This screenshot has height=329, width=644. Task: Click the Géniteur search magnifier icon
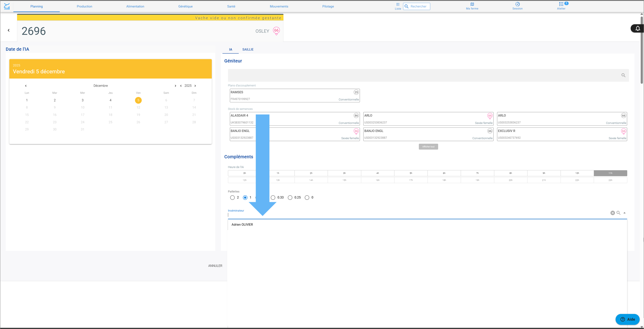click(623, 75)
